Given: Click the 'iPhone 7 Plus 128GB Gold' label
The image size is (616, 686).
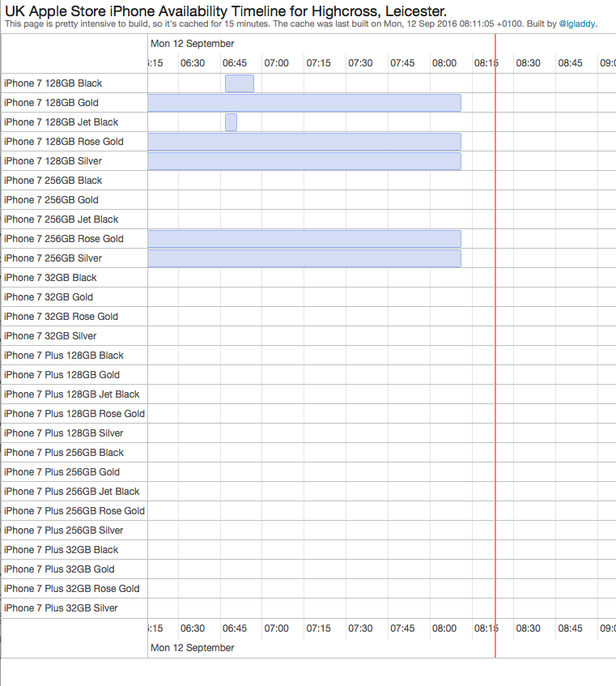Looking at the screenshot, I should [62, 374].
